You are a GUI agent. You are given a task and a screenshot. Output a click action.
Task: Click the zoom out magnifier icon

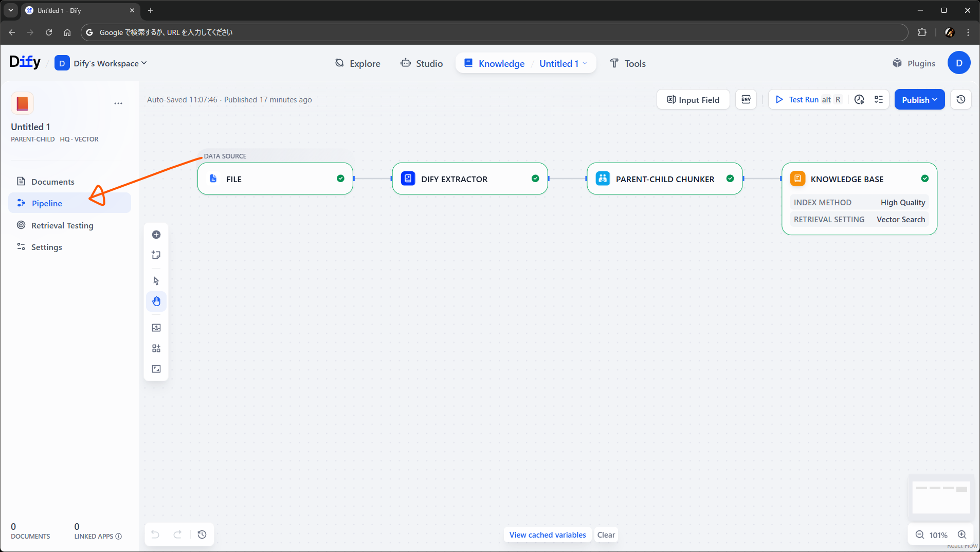pos(919,535)
